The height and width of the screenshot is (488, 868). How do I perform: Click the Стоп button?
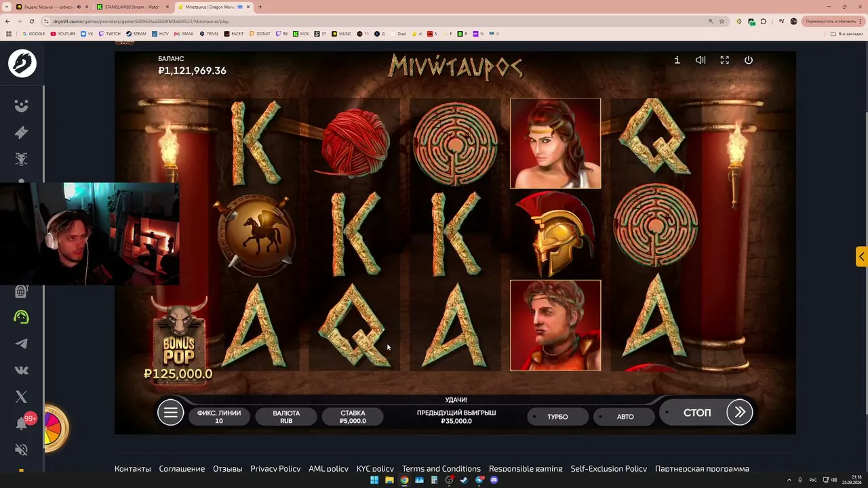[x=696, y=413]
